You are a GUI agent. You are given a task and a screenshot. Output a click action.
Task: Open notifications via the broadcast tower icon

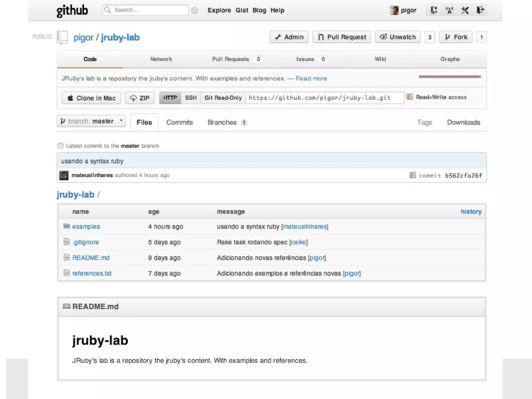pyautogui.click(x=449, y=10)
